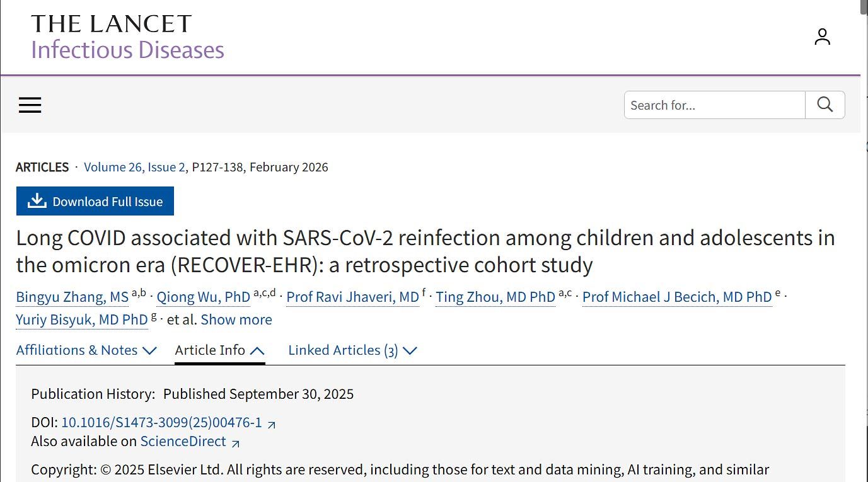Open the ScienceDirect link
Viewport: 868px width, 482px height.
[x=183, y=441]
